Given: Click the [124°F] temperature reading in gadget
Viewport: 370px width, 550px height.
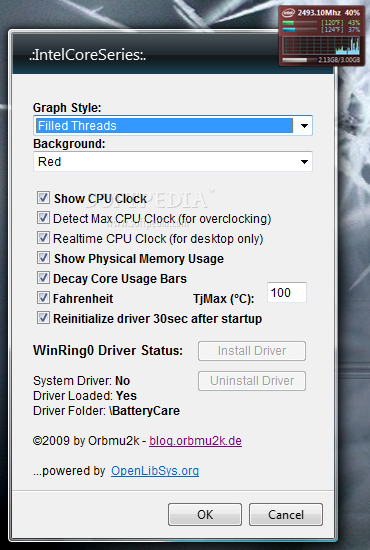Looking at the screenshot, I should [332, 29].
